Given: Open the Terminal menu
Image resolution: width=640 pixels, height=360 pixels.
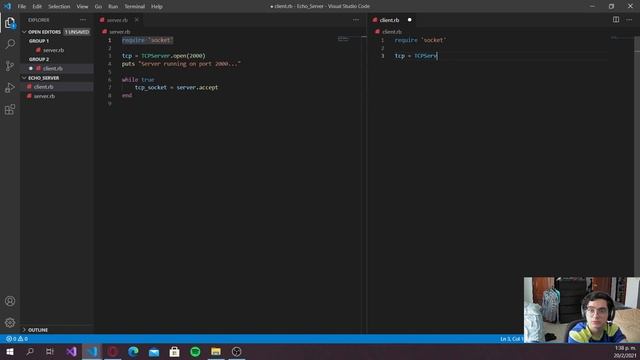Looking at the screenshot, I should point(135,7).
